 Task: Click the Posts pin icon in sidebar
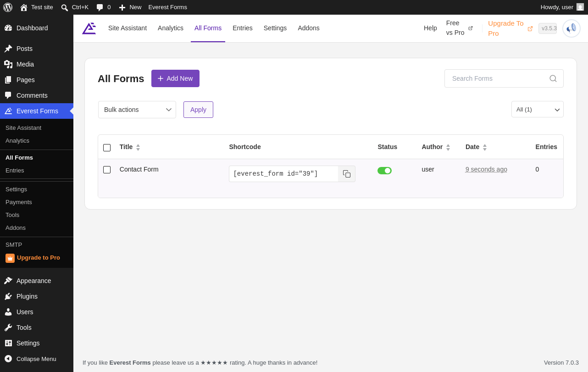coord(8,49)
